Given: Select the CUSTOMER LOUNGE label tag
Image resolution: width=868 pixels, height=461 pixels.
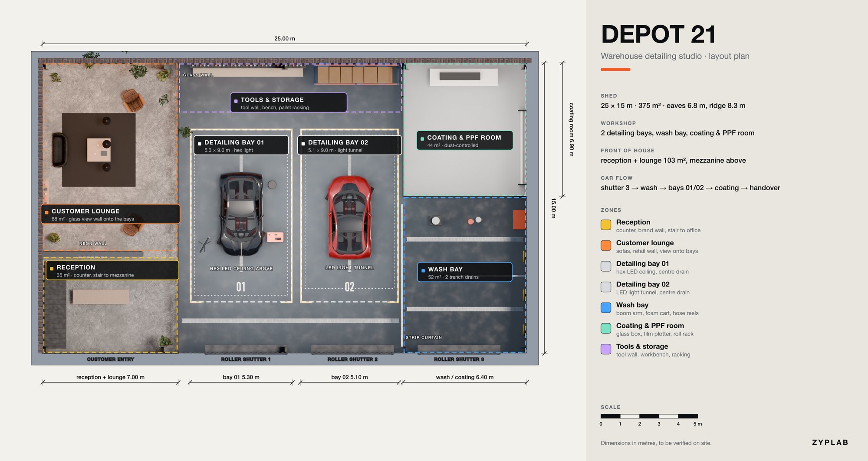Looking at the screenshot, I should point(110,214).
